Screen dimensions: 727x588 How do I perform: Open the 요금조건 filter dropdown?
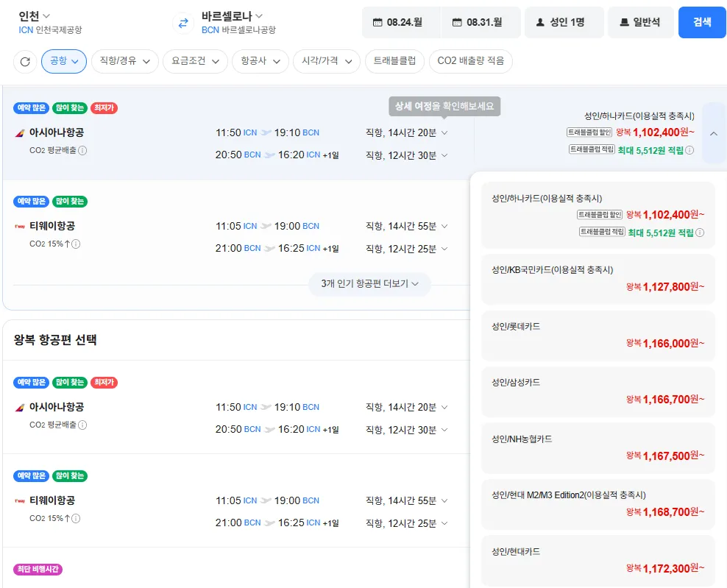[x=195, y=61]
